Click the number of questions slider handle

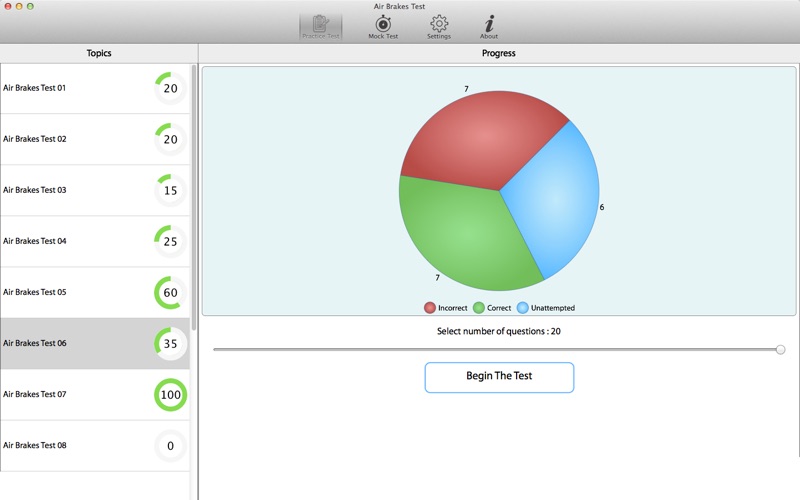point(780,349)
